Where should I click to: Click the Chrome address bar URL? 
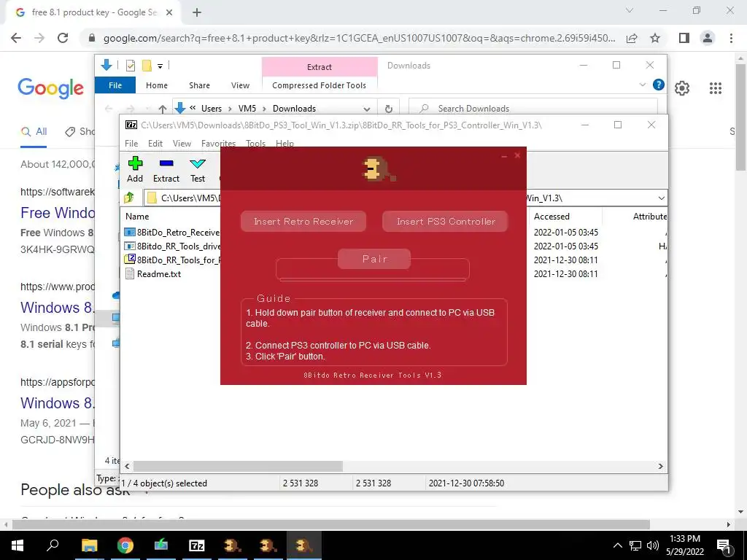[x=359, y=38]
